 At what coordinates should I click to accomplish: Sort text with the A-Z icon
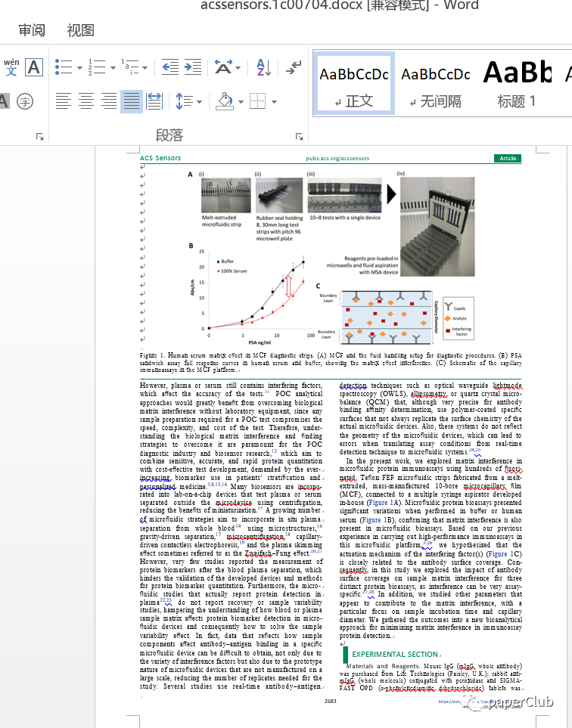pos(263,67)
